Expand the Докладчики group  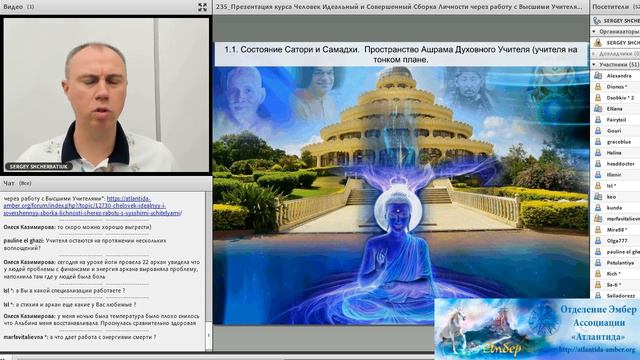click(x=594, y=53)
